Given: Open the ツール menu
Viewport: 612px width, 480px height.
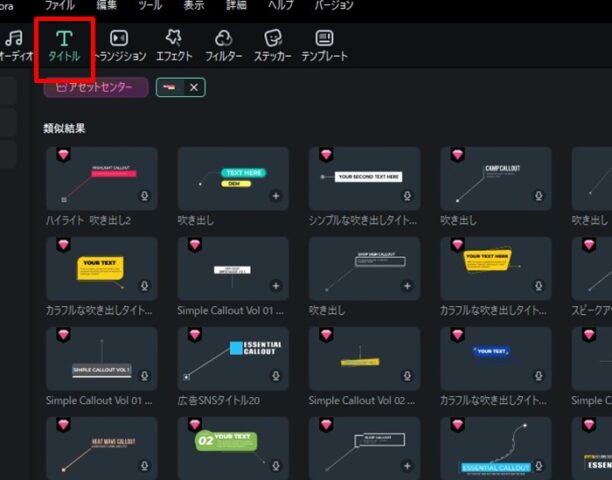Looking at the screenshot, I should coord(150,6).
